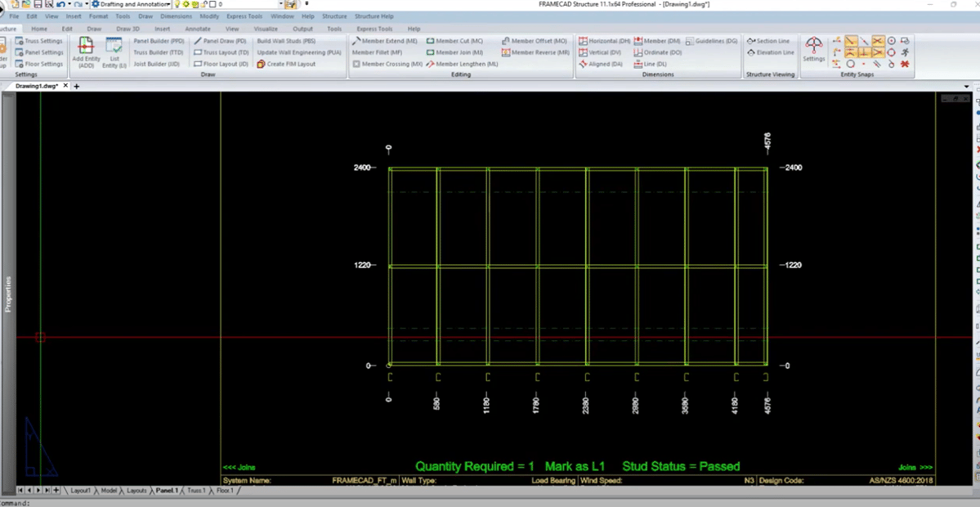Activate the Panel Draw (PD) tool
Image resolution: width=980 pixels, height=507 pixels.
(x=225, y=41)
